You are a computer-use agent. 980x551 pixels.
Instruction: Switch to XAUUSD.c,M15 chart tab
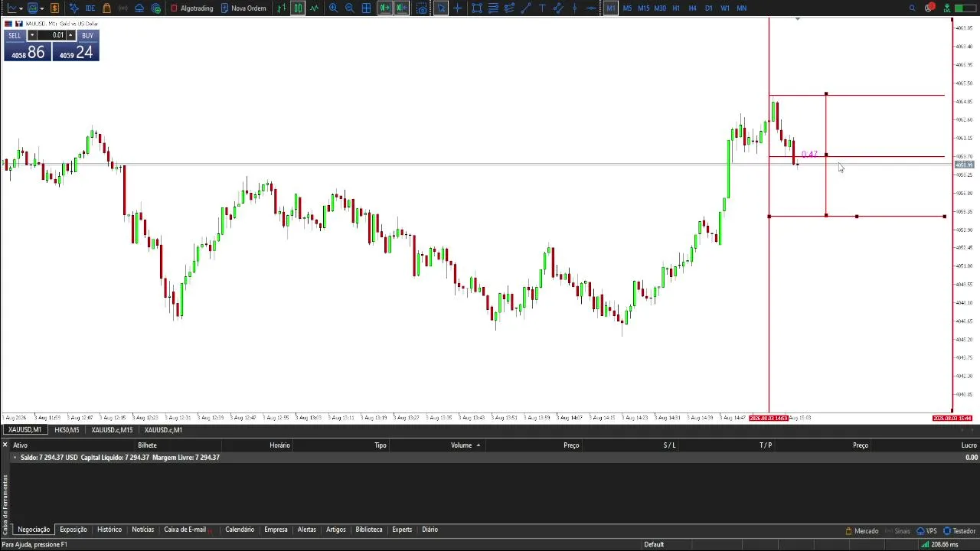click(112, 429)
